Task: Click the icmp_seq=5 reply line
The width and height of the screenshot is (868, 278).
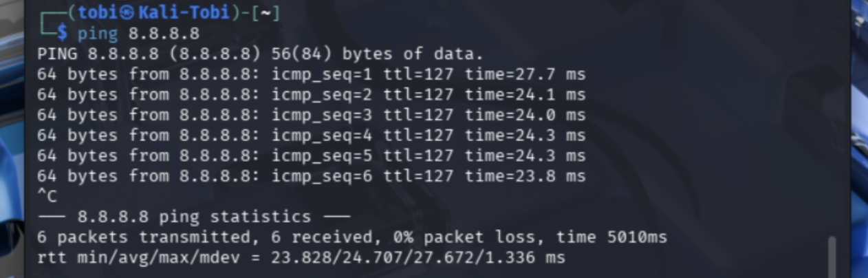Action: coord(311,156)
